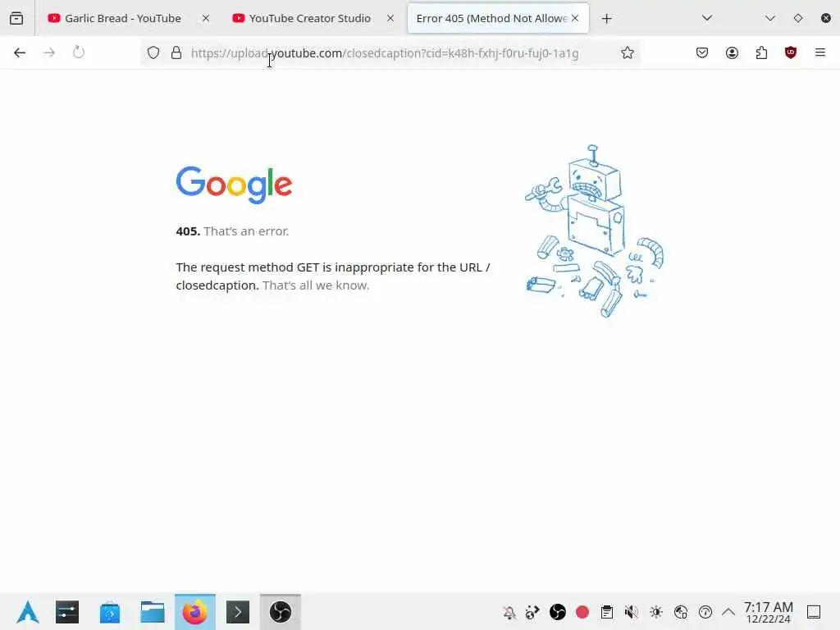This screenshot has width=840, height=630.
Task: Open the Arch application launcher
Action: coord(27,612)
